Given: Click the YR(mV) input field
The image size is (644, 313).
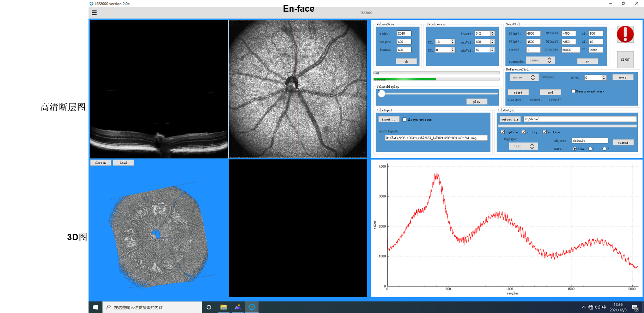Looking at the screenshot, I should pyautogui.click(x=533, y=42).
